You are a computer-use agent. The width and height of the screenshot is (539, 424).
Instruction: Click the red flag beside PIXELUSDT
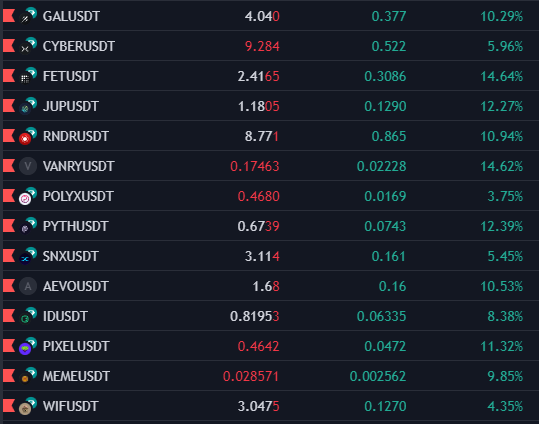pyautogui.click(x=9, y=346)
